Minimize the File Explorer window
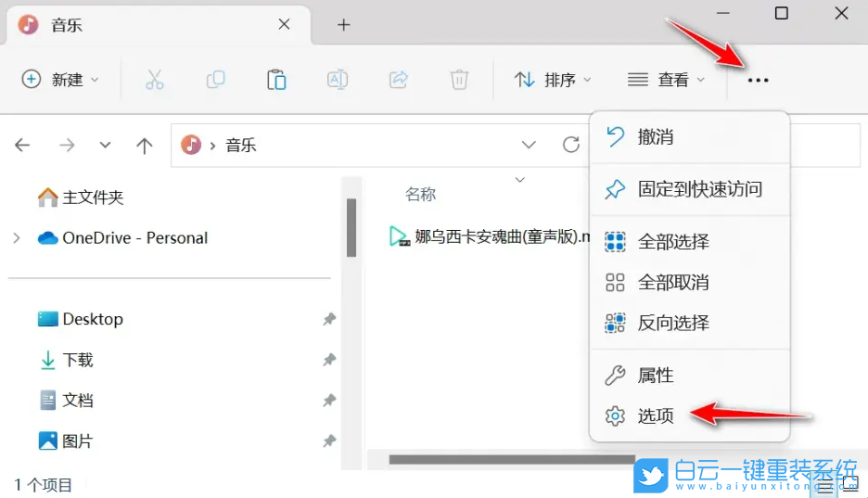Image resolution: width=868 pixels, height=498 pixels. pyautogui.click(x=723, y=13)
